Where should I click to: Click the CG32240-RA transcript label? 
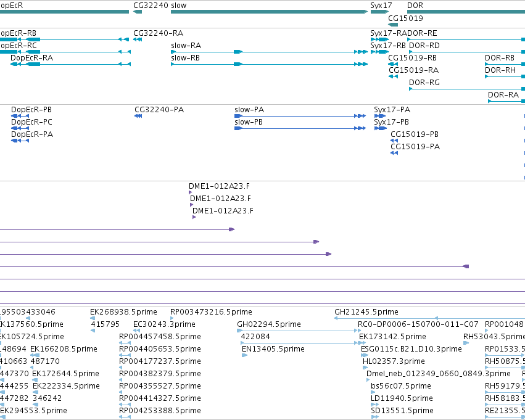pos(159,33)
